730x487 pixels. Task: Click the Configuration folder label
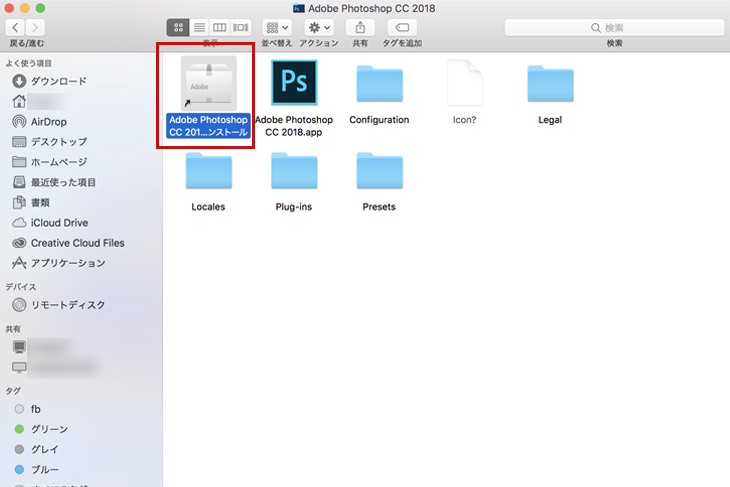point(379,120)
